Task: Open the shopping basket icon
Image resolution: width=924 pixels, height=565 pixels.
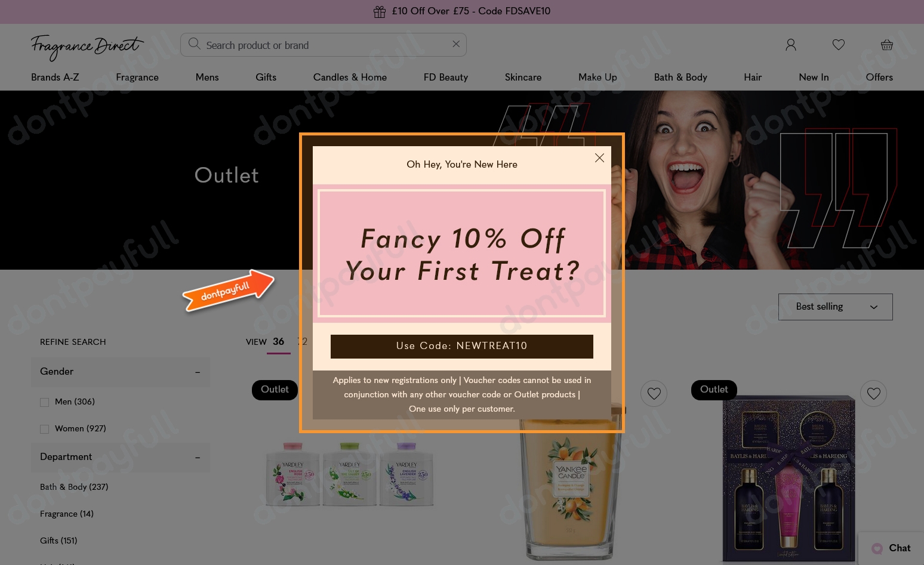Action: coord(887,45)
